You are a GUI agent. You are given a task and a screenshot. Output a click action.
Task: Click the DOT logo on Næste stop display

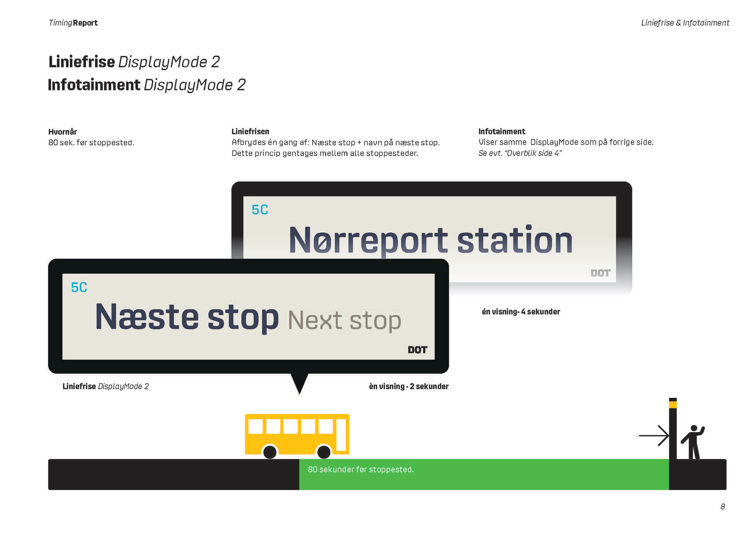(417, 350)
